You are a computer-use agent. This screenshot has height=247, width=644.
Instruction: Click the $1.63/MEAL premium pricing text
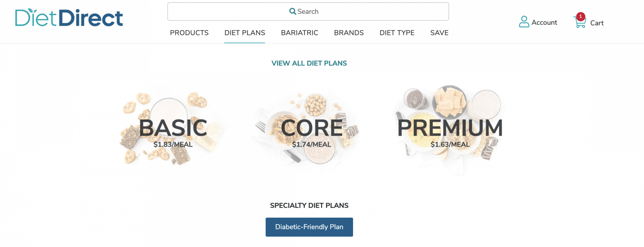(x=450, y=144)
